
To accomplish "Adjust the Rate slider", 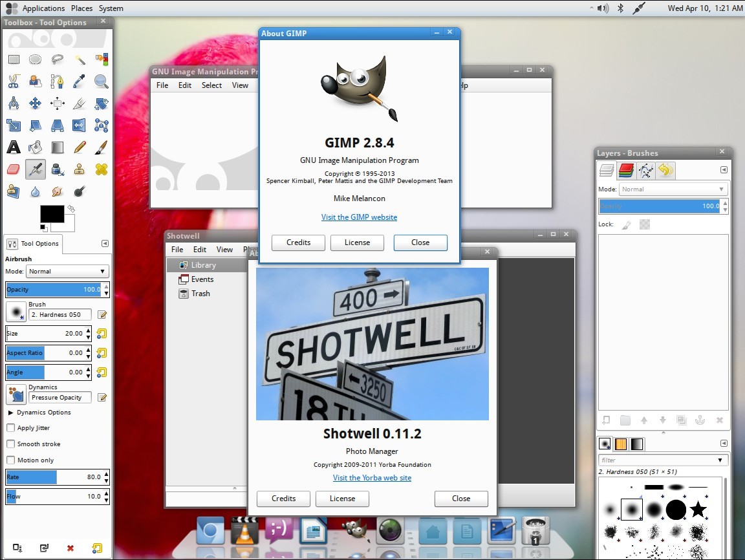I will click(x=54, y=477).
